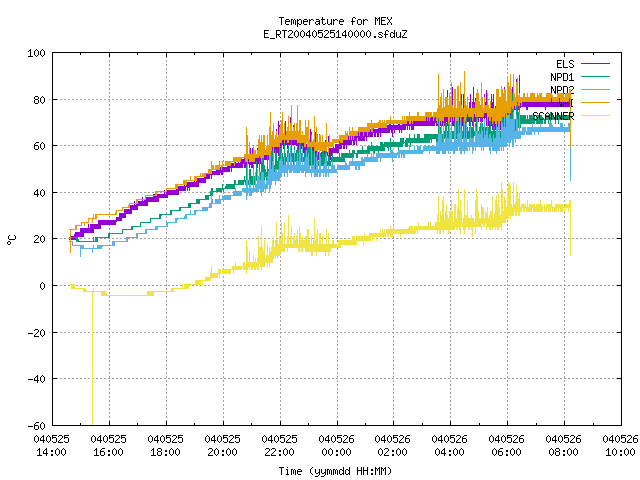The width and height of the screenshot is (640, 480).
Task: Click the NPD1 legend label
Action: coord(562,77)
